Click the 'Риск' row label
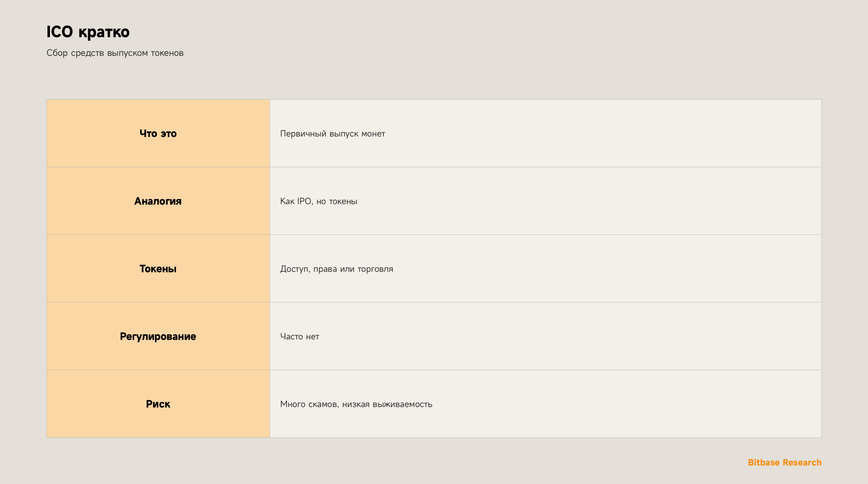Image resolution: width=868 pixels, height=484 pixels. [x=158, y=404]
